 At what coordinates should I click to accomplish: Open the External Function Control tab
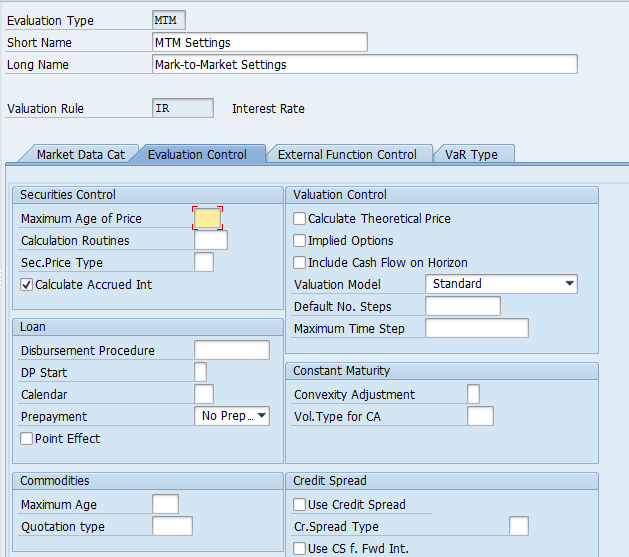point(347,154)
